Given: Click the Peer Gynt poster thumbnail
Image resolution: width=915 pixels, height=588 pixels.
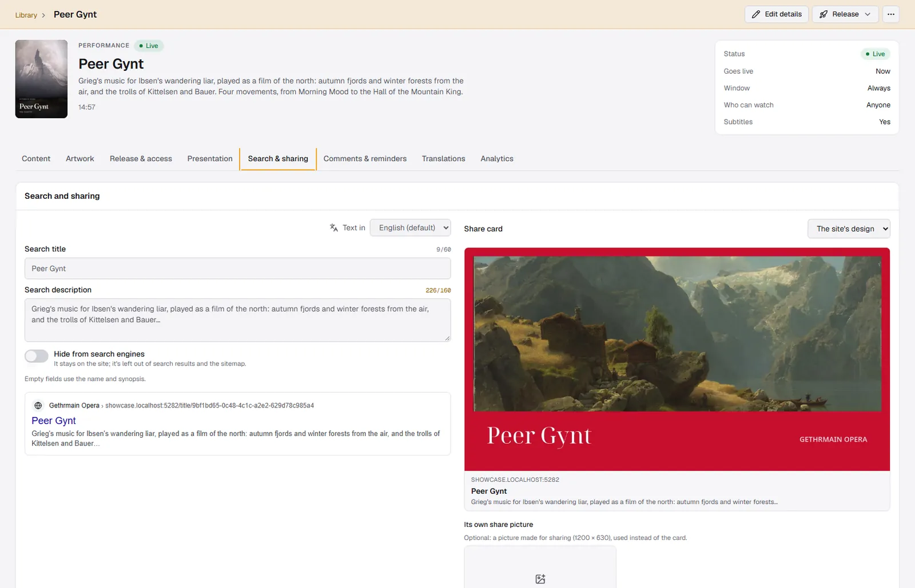Looking at the screenshot, I should (41, 79).
